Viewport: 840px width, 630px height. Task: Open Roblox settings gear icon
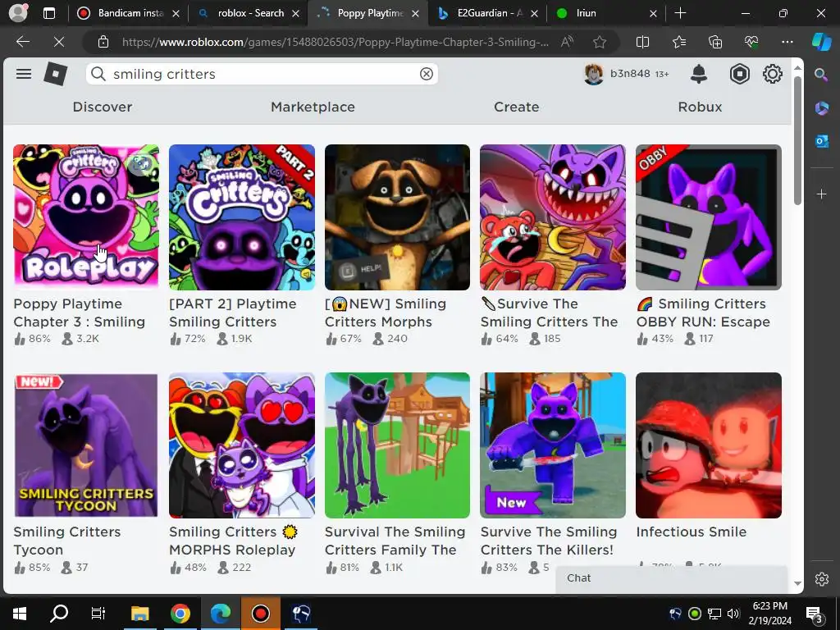pos(773,74)
